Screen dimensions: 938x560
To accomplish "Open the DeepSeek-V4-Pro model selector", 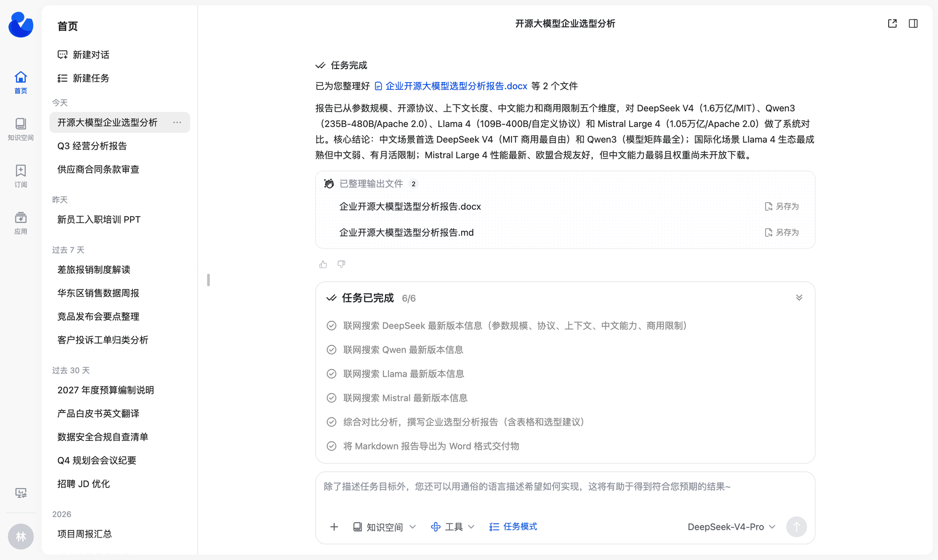I will point(731,527).
